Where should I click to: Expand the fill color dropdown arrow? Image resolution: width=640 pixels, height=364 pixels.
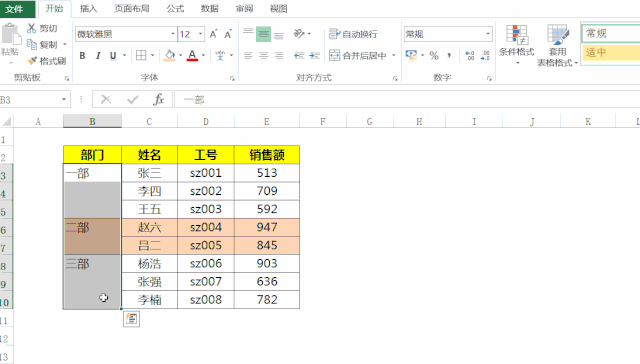click(x=180, y=55)
